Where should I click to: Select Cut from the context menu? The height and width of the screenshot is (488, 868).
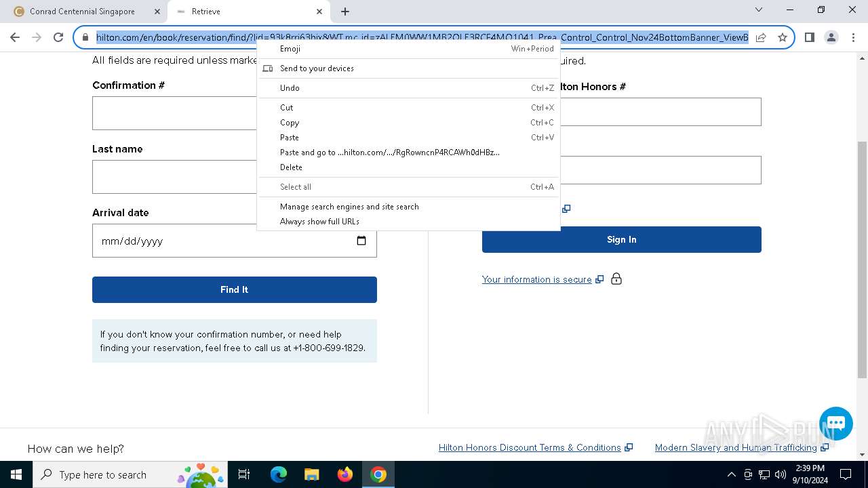pos(408,108)
